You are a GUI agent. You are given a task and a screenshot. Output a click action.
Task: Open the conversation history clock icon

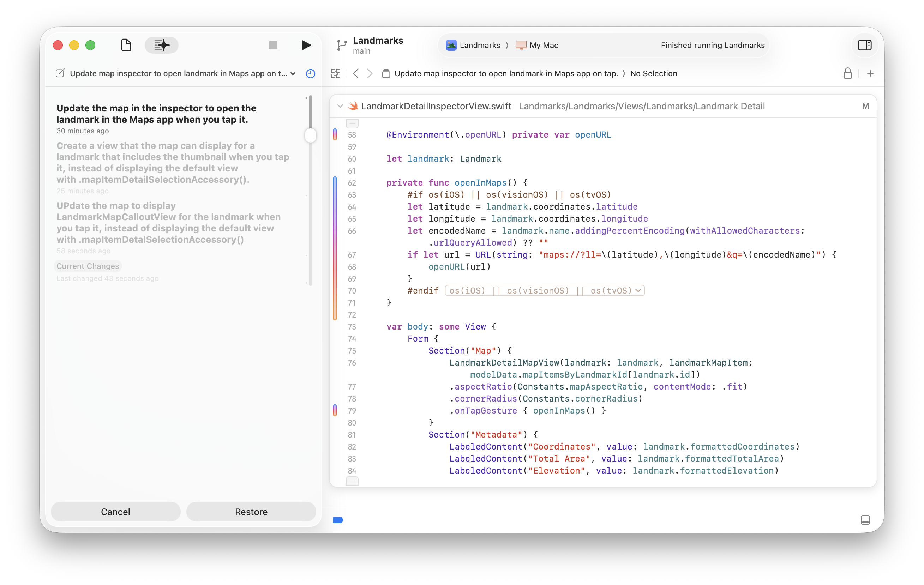[x=311, y=74]
